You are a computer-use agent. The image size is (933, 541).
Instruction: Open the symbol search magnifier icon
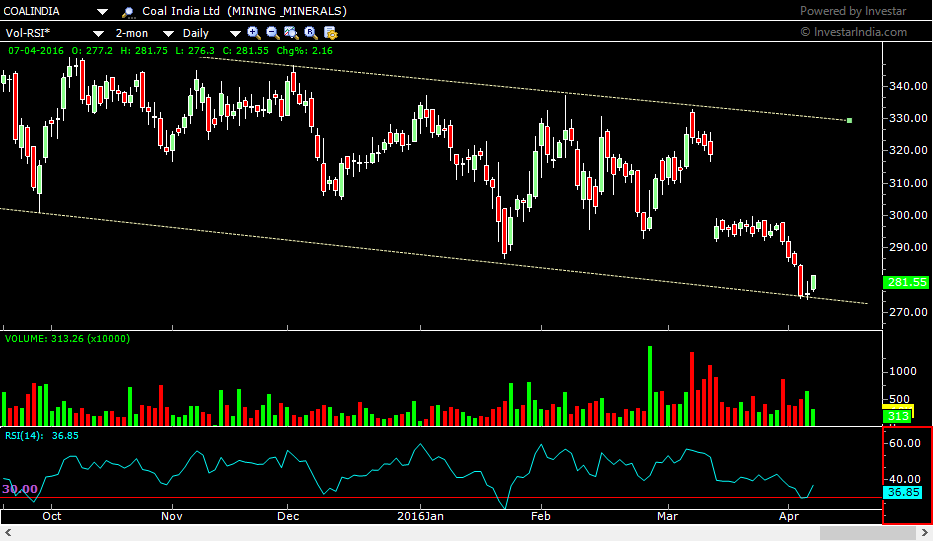(127, 12)
